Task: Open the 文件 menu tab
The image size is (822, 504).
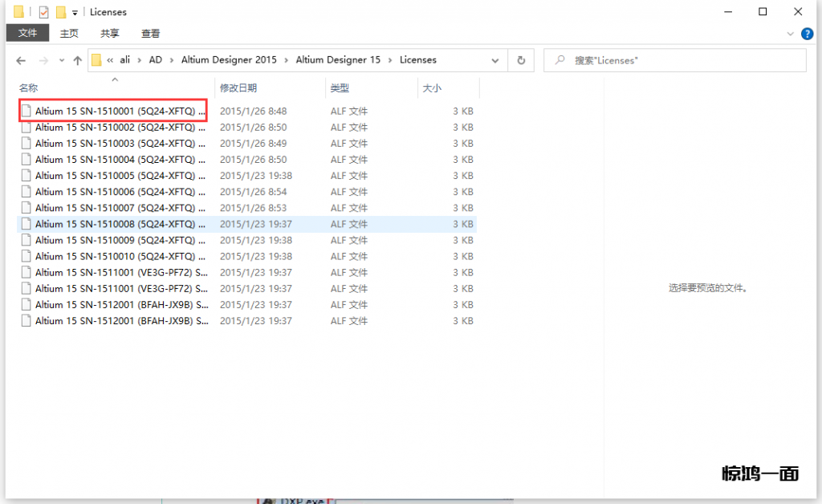Action: tap(28, 33)
